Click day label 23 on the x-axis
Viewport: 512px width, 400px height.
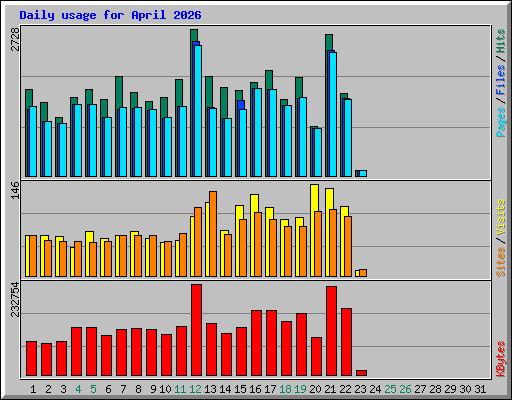pos(360,389)
